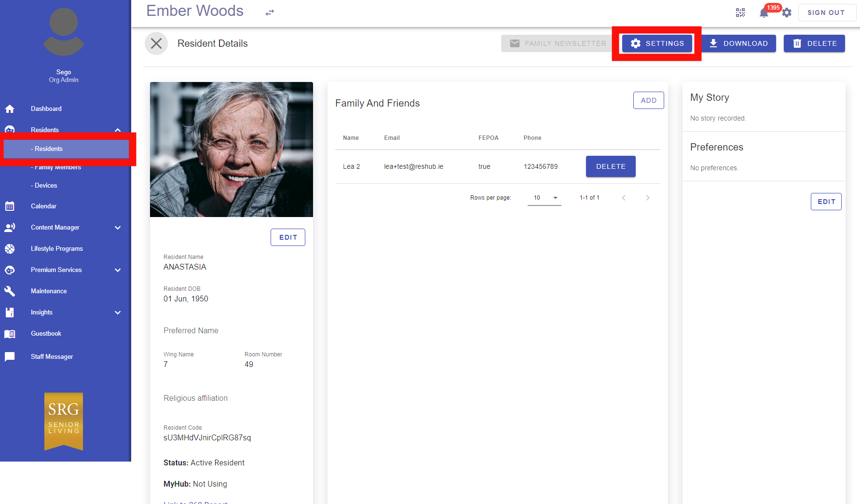Click the swap arrows icon beside Ember Woods
The height and width of the screenshot is (504, 860).
[270, 13]
